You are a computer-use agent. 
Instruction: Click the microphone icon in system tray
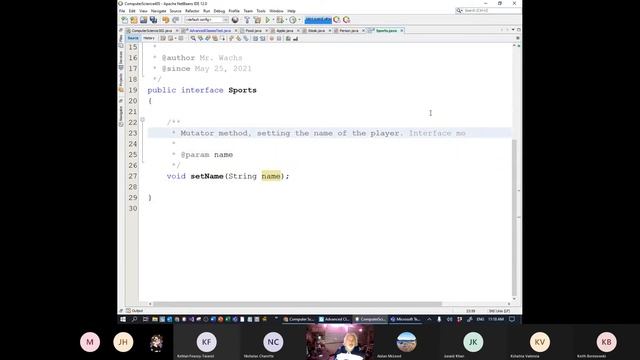pyautogui.click(x=439, y=319)
